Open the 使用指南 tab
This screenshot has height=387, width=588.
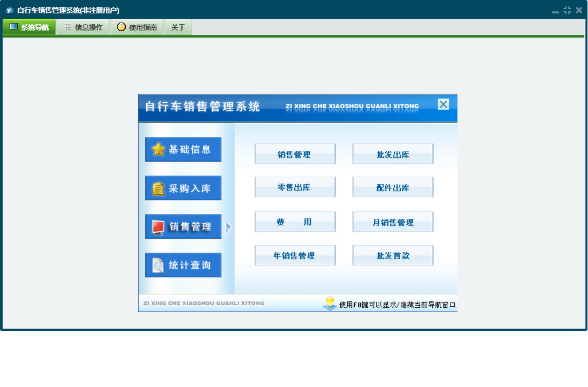pyautogui.click(x=137, y=27)
